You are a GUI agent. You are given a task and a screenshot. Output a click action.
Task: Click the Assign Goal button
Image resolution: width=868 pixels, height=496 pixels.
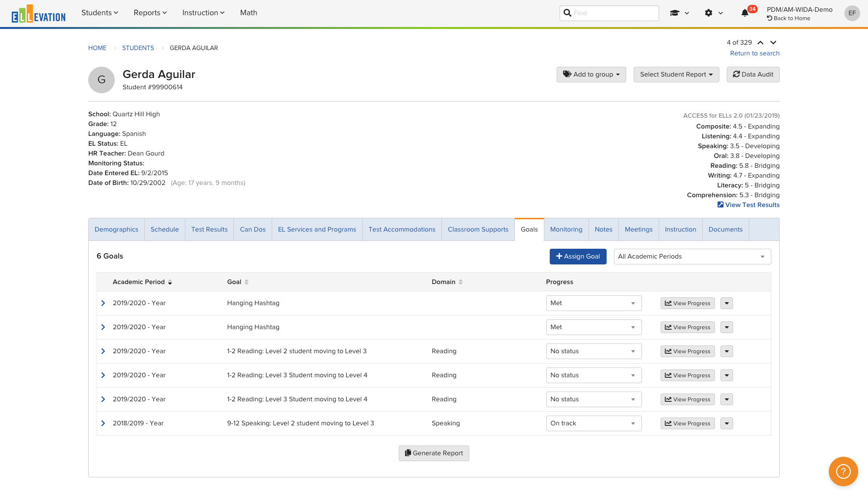coord(578,257)
